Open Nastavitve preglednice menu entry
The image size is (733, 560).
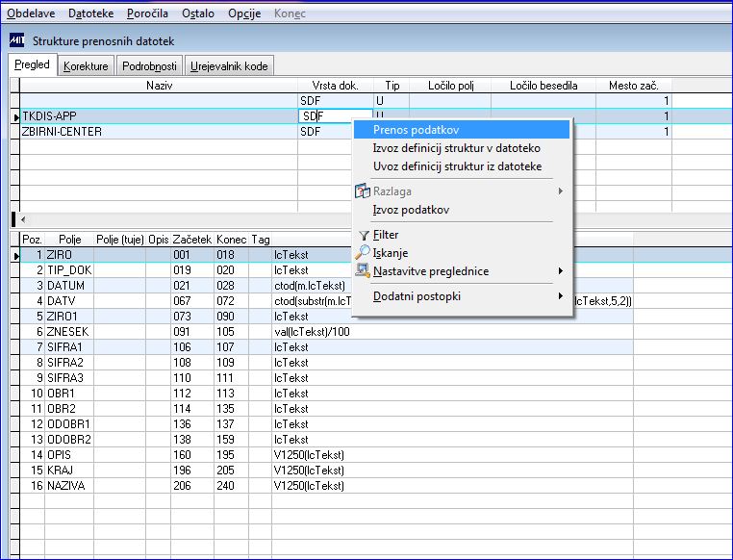(462, 271)
